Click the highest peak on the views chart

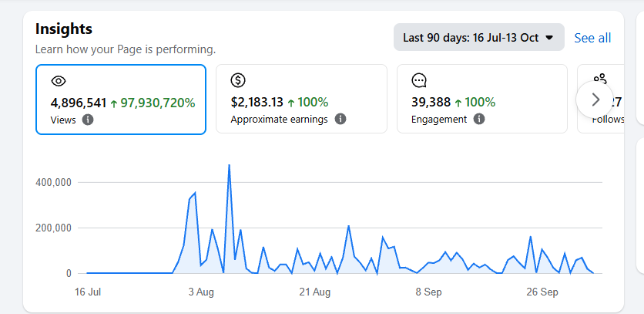(x=230, y=165)
